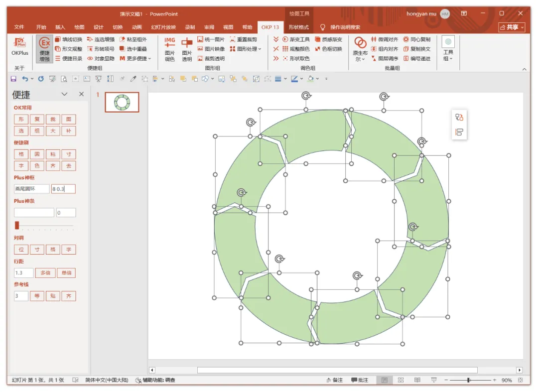Open the 文件 menu tab

19,27
